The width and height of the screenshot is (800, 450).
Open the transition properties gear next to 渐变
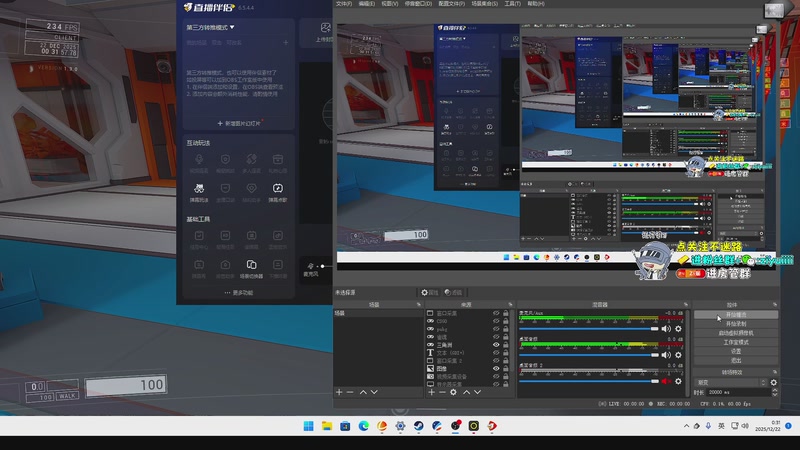pos(773,382)
